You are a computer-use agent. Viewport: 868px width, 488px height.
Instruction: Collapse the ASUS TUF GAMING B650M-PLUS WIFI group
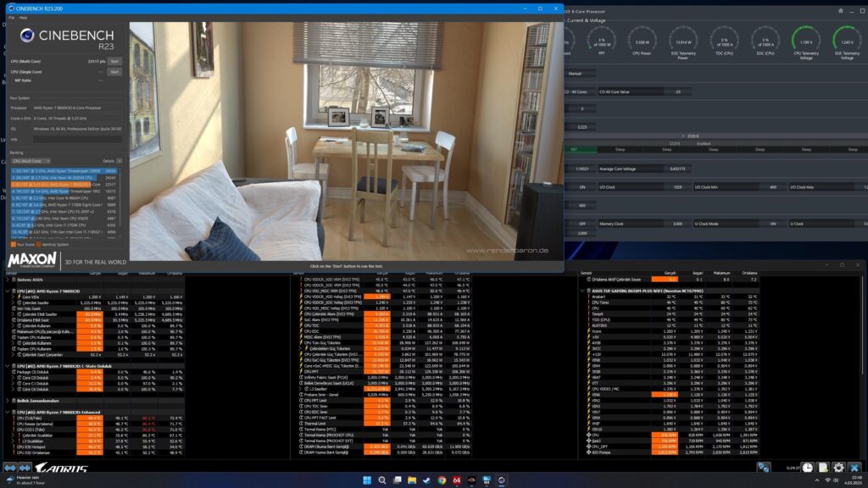pyautogui.click(x=582, y=291)
